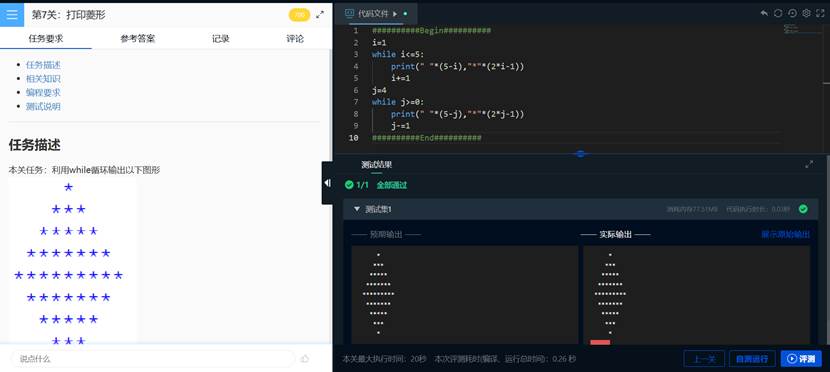Click code line 'while j>=0:'

coord(398,102)
